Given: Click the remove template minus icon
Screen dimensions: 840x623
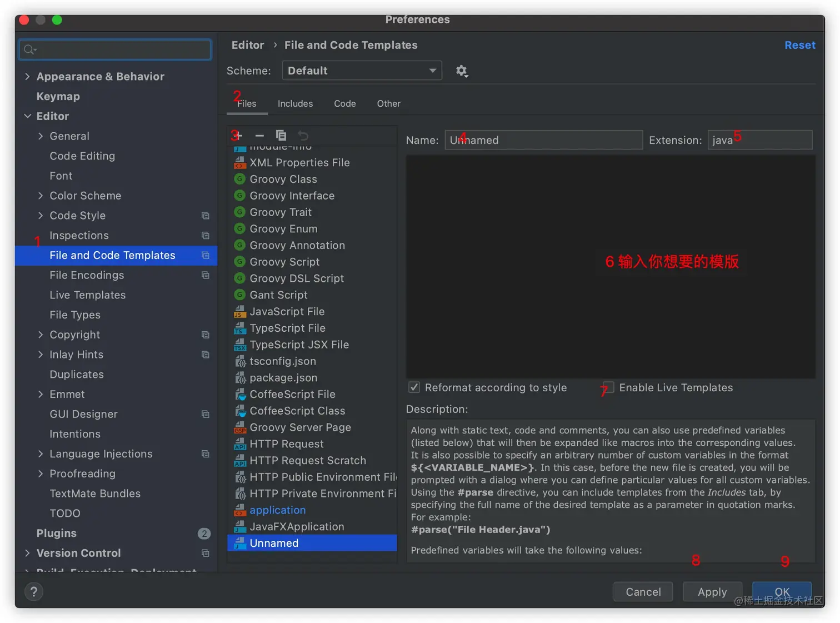Looking at the screenshot, I should coord(259,135).
